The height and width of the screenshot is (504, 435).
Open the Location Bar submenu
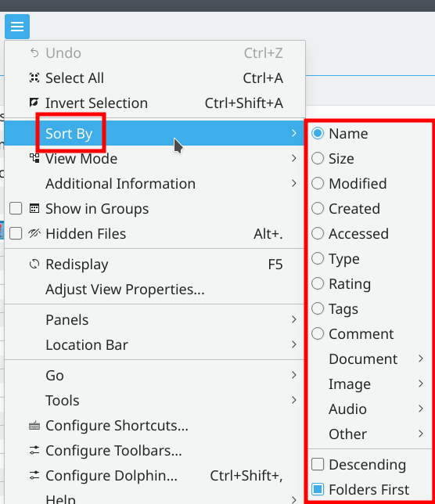click(x=154, y=345)
